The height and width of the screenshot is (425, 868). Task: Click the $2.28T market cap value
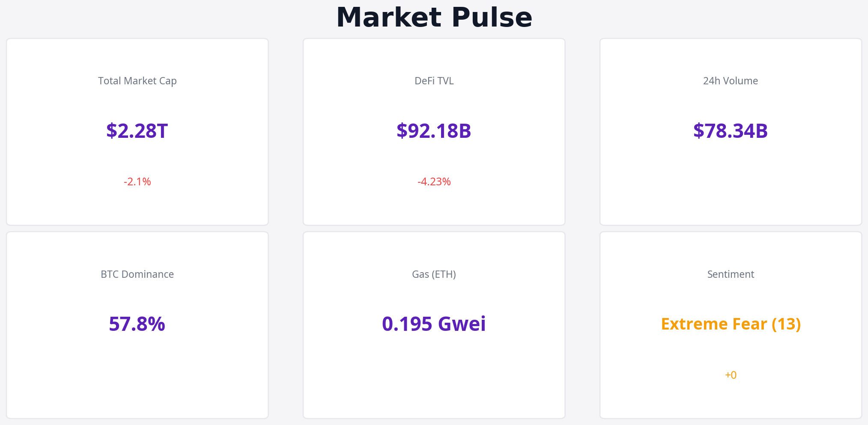(137, 131)
